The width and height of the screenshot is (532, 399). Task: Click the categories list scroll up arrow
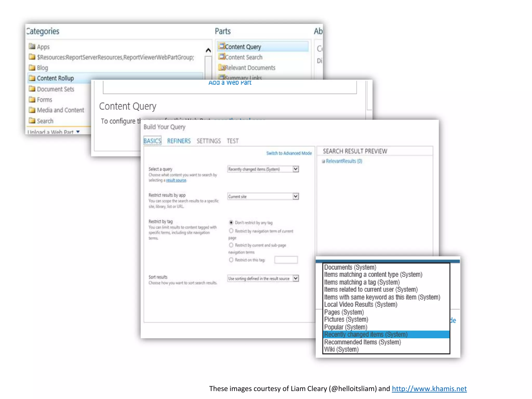click(x=208, y=50)
